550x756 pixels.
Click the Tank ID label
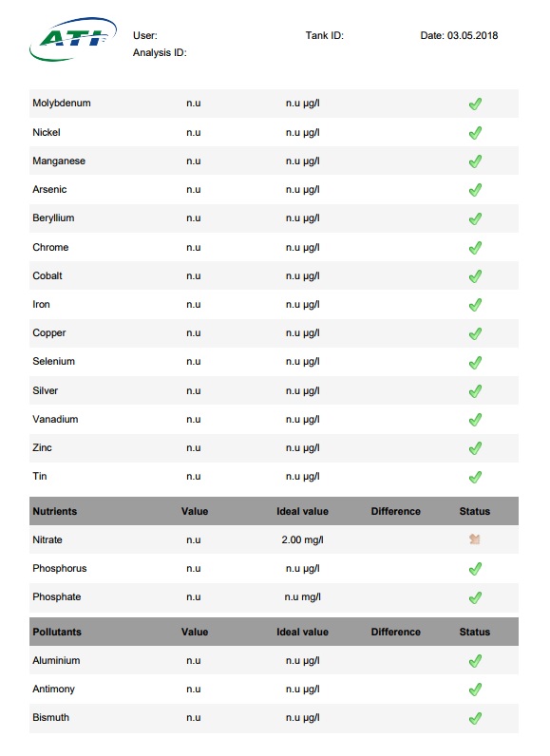click(x=325, y=35)
